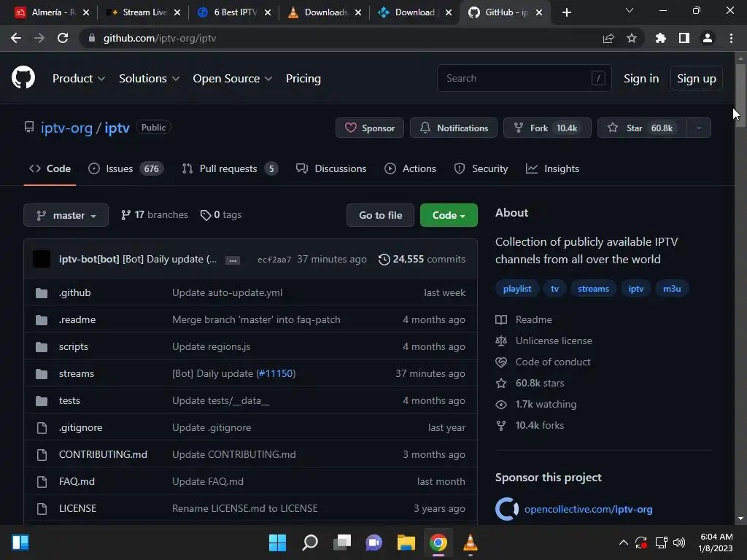Click the Notifications button

pos(454,128)
